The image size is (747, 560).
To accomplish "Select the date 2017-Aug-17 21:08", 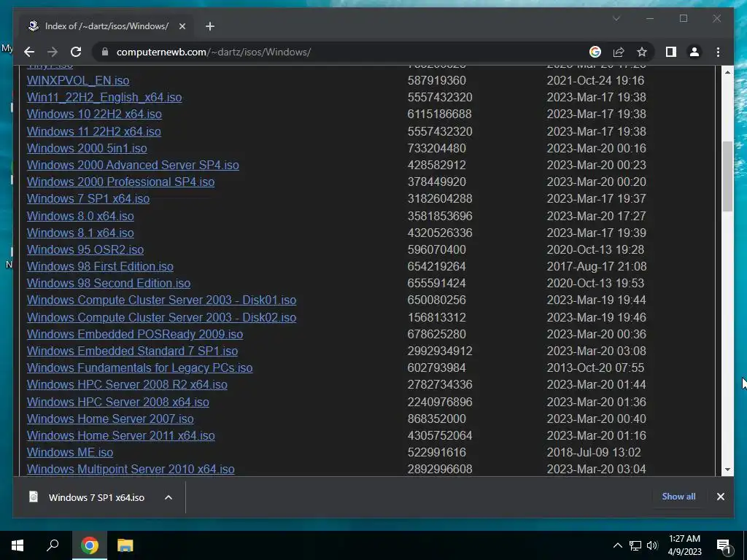I will point(597,266).
